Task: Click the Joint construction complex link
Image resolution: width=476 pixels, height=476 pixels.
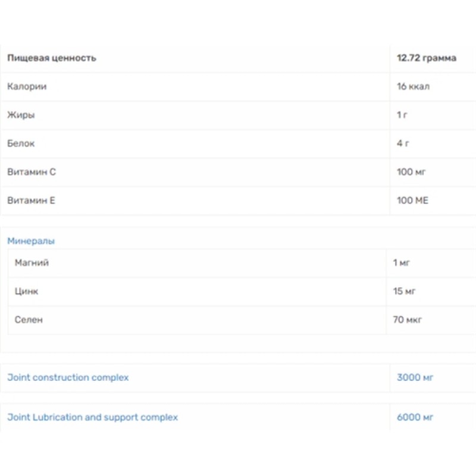Action: click(68, 377)
